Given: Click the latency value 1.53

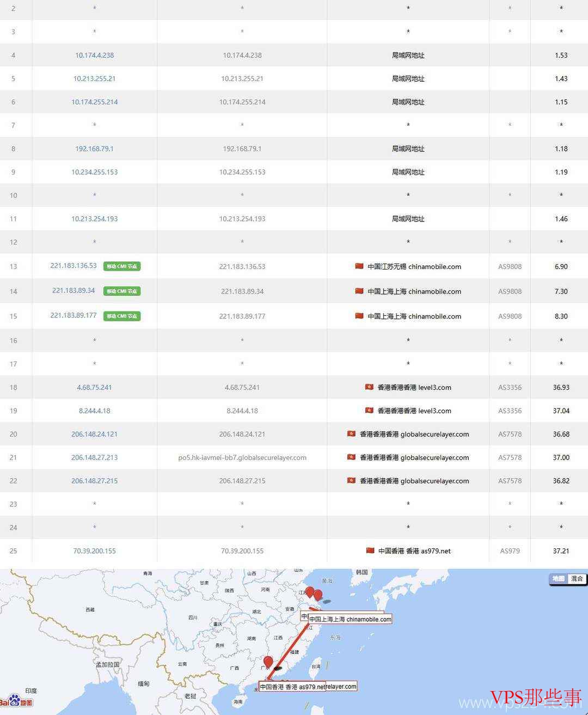Looking at the screenshot, I should click(x=561, y=55).
